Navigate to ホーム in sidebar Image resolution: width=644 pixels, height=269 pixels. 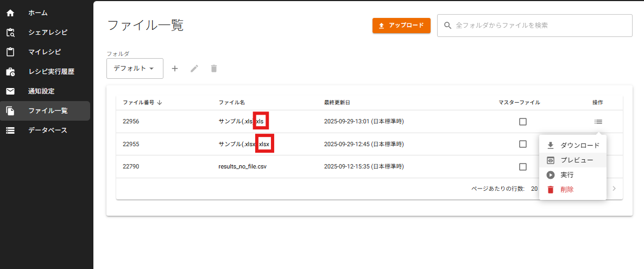point(38,13)
